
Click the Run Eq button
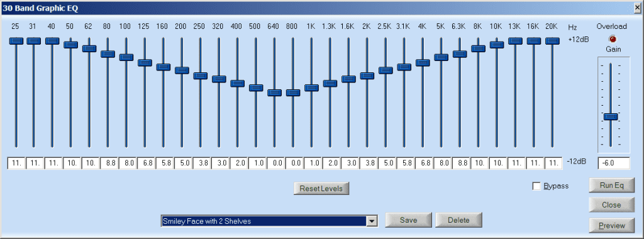pyautogui.click(x=611, y=185)
